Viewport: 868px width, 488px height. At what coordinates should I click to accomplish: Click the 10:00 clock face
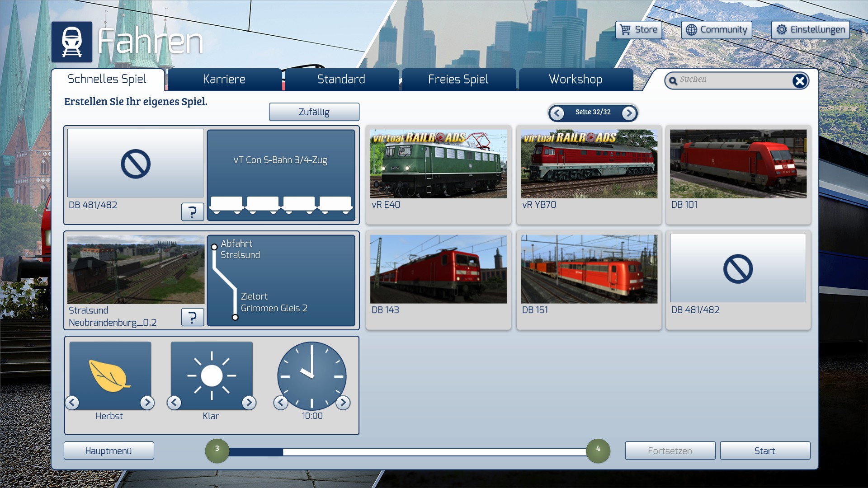pyautogui.click(x=311, y=375)
